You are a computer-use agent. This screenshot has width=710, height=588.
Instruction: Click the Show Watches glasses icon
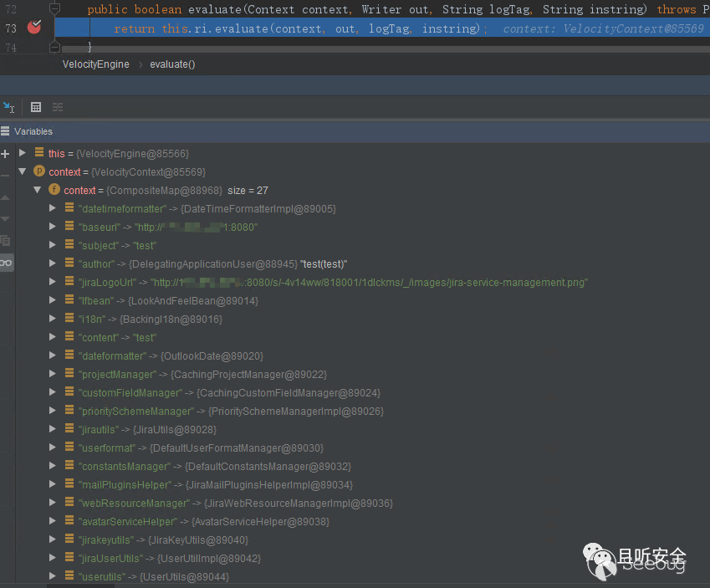(x=6, y=263)
